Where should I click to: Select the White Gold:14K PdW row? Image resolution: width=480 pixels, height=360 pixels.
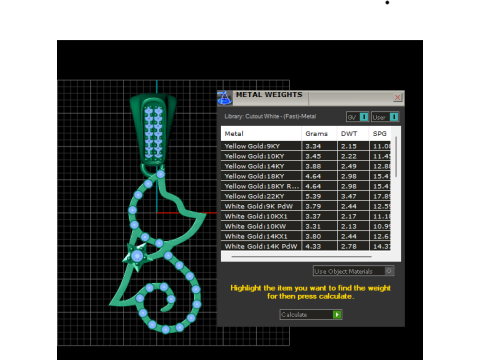click(306, 246)
